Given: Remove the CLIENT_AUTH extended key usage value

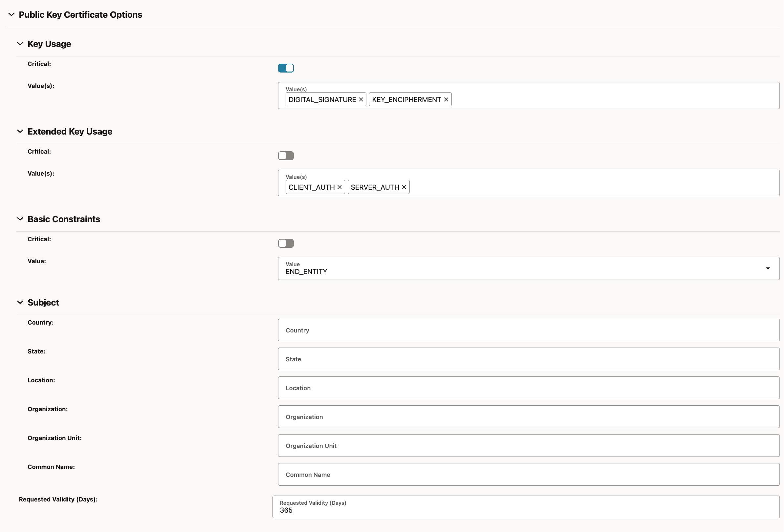Looking at the screenshot, I should (339, 187).
